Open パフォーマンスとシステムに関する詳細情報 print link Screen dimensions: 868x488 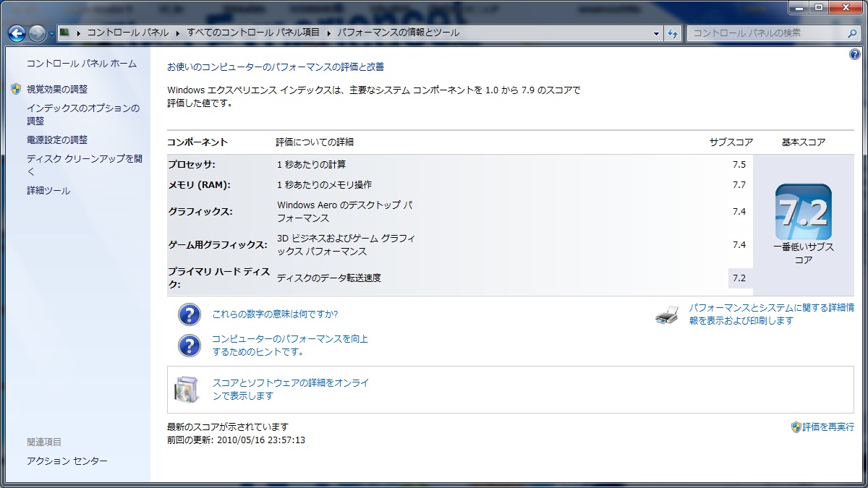[771, 314]
